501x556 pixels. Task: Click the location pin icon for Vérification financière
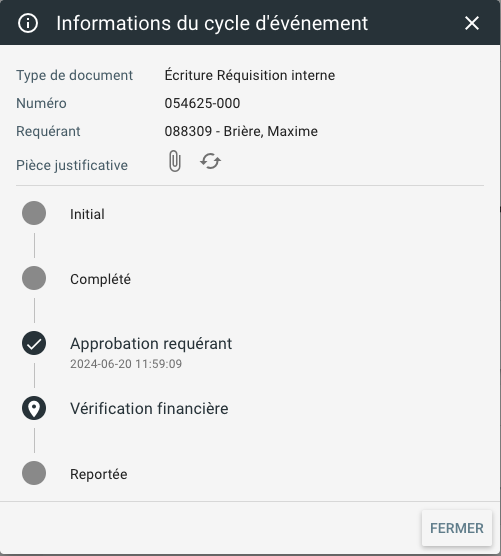(34, 408)
